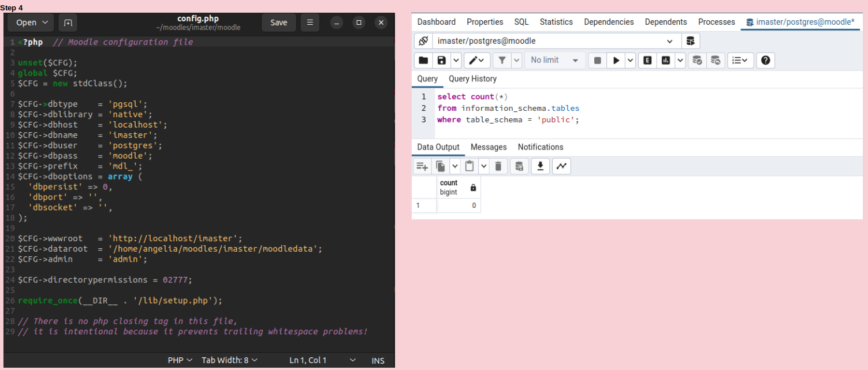
Task: Open the text editor hamburger menu
Action: 310,23
